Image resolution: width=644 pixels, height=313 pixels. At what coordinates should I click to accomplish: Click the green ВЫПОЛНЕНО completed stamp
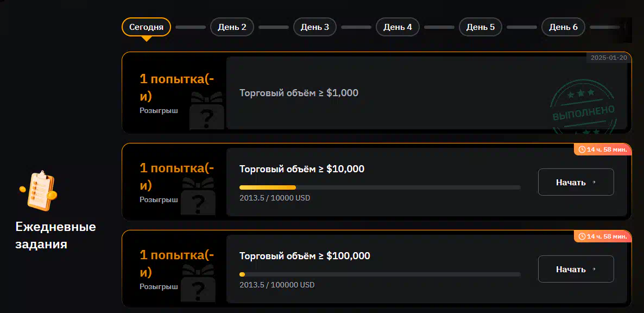click(583, 110)
